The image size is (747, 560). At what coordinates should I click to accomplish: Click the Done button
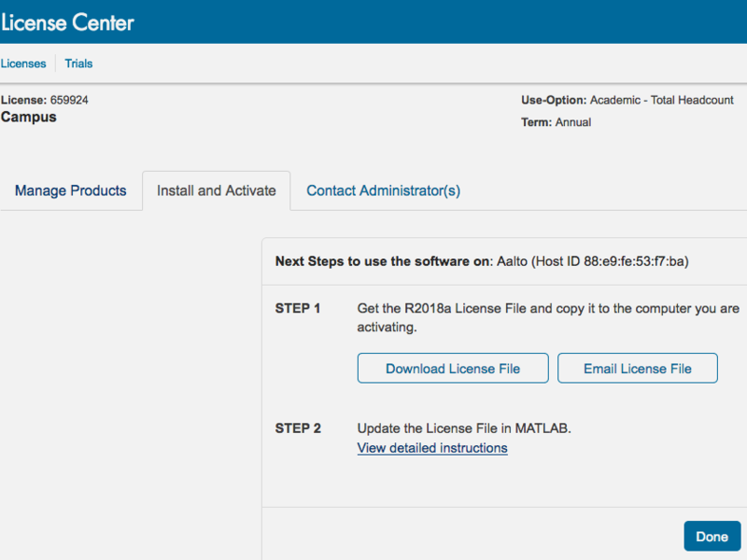pyautogui.click(x=712, y=537)
